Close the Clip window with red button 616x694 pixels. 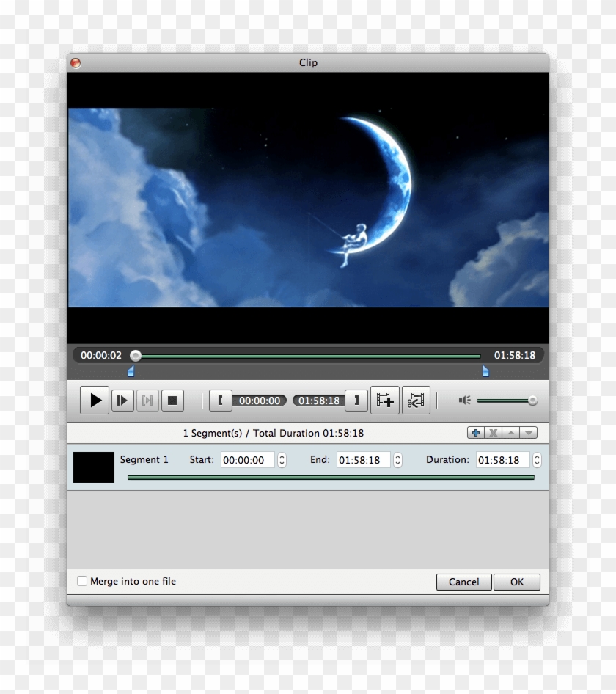[x=76, y=63]
